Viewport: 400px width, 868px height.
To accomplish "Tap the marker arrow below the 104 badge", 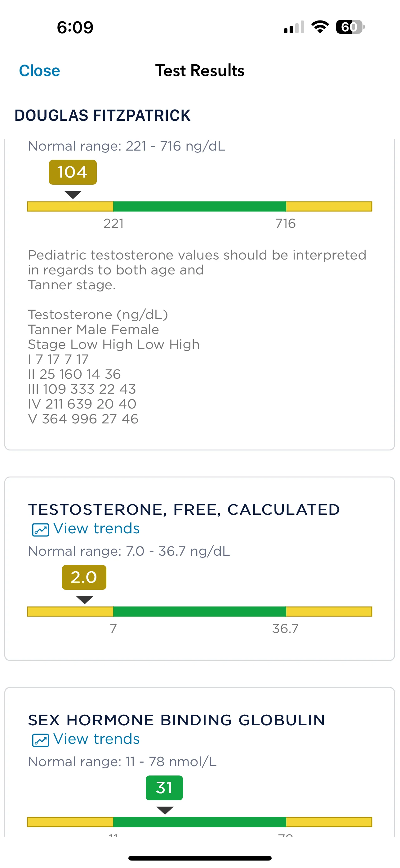I will 73,195.
